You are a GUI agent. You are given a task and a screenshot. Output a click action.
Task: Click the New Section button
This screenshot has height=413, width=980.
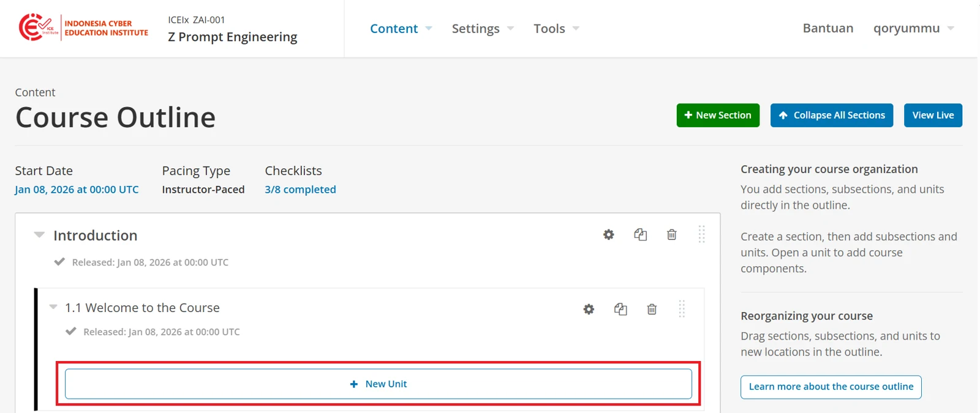coord(718,115)
